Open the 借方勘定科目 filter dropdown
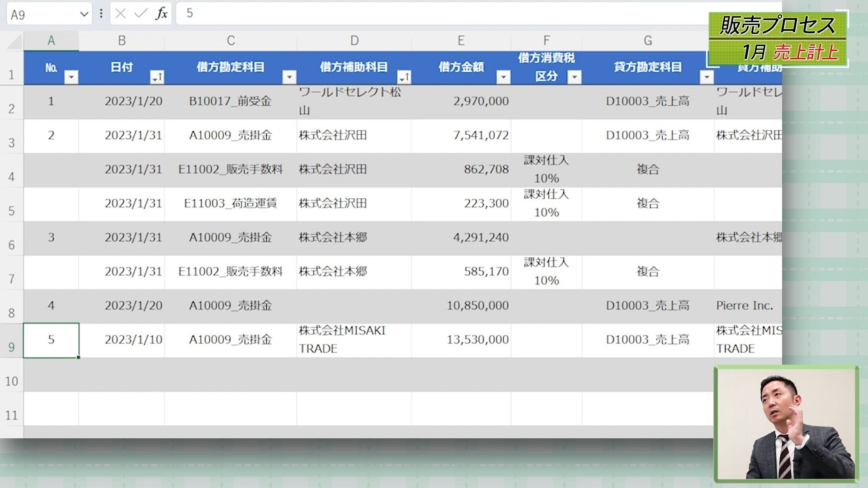 pyautogui.click(x=289, y=77)
